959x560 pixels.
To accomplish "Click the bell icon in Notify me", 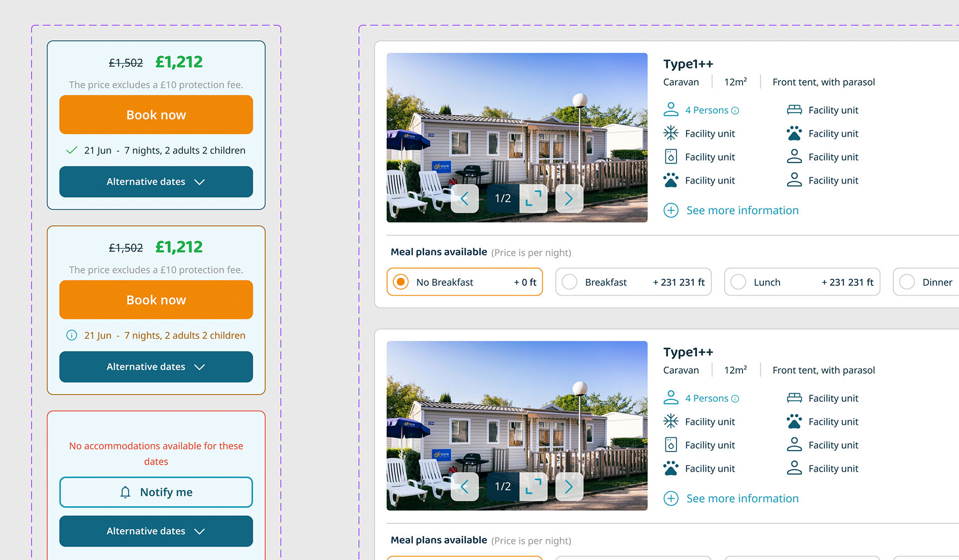I will point(126,492).
